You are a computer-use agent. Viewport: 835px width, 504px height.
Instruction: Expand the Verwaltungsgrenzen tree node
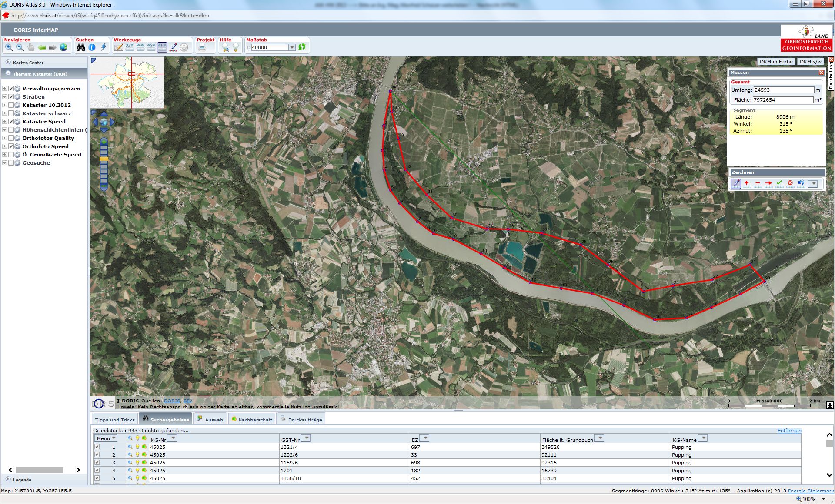(x=4, y=89)
